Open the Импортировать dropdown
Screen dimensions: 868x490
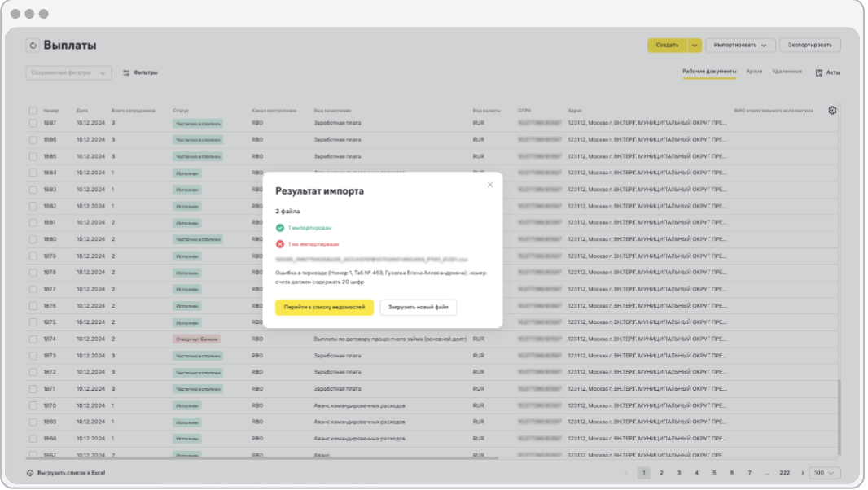coord(739,46)
